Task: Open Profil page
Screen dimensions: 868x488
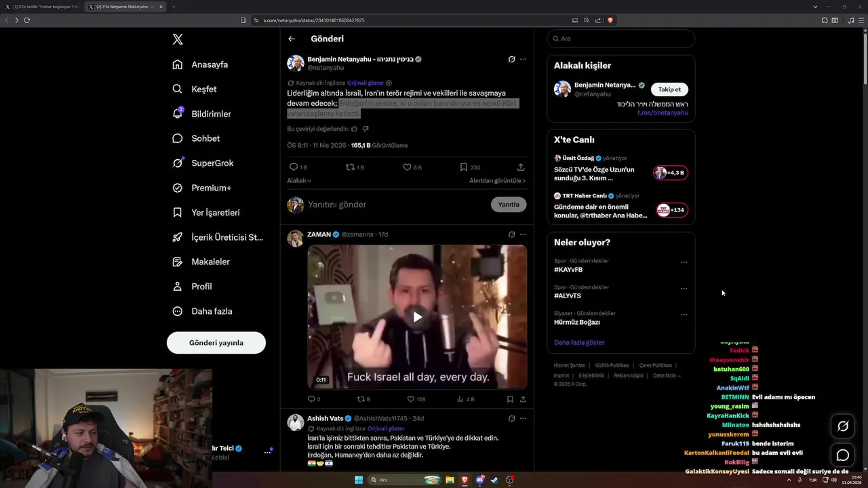Action: pyautogui.click(x=192, y=286)
